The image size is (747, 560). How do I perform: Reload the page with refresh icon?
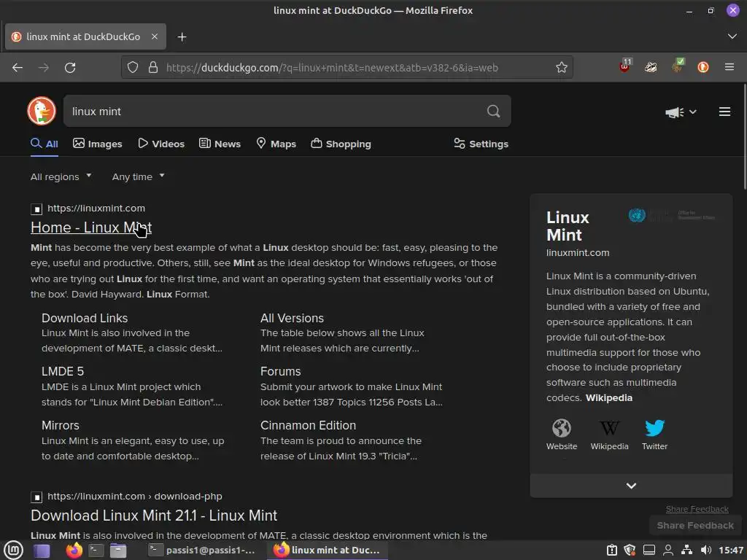[x=70, y=68]
